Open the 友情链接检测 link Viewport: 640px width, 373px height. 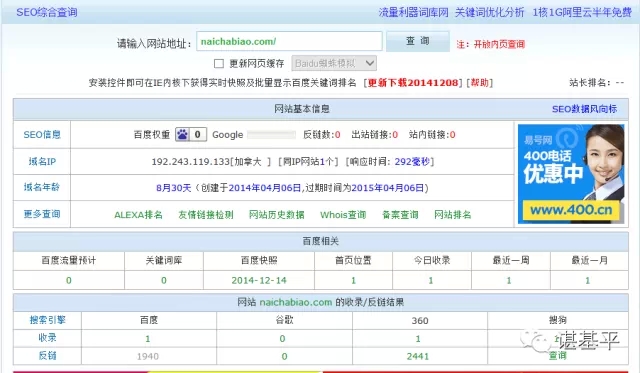pyautogui.click(x=206, y=215)
